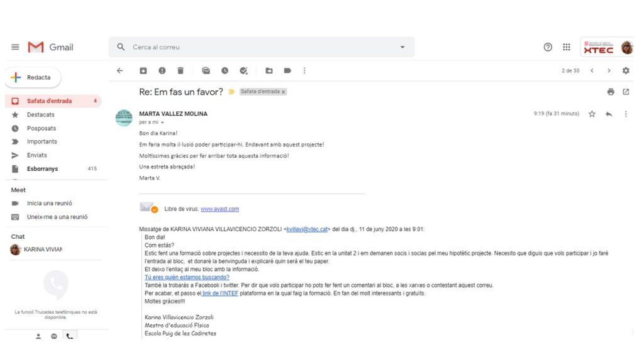Toggle the importance marker beside subject
This screenshot has height=362, width=644.
click(231, 92)
